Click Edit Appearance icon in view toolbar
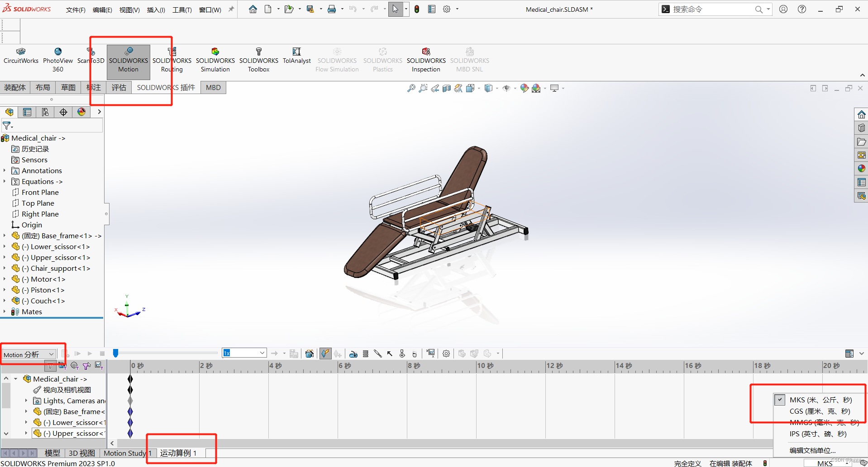Screen dimensions: 868x467 tap(524, 88)
